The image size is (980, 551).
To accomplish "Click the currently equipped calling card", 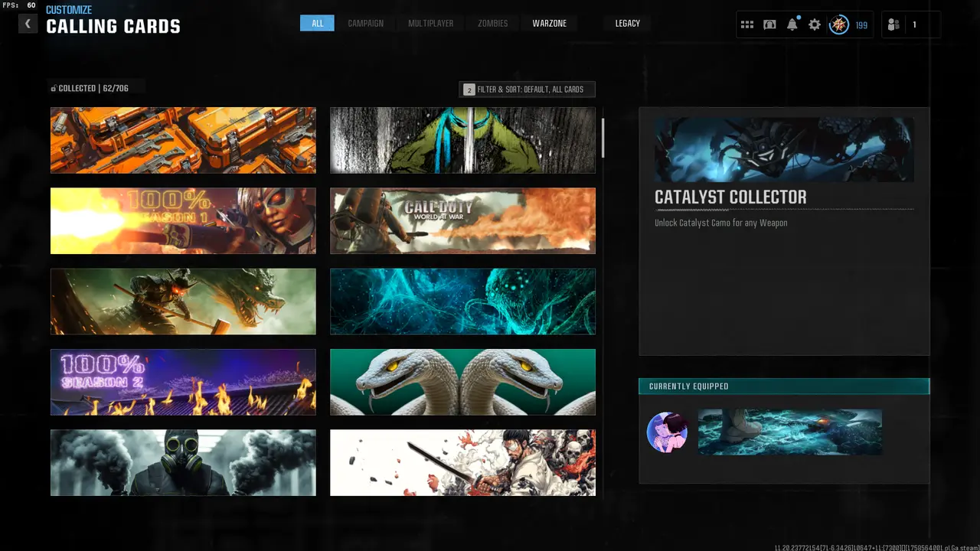I will 790,432.
